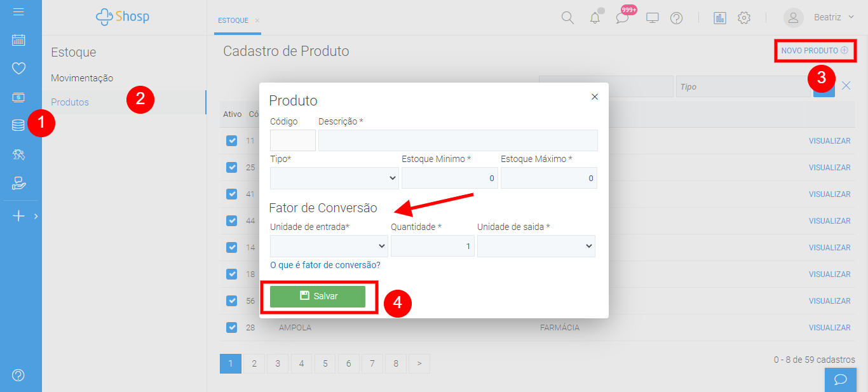Open the calendar icon in the sidebar
The width and height of the screenshot is (868, 392).
(18, 40)
